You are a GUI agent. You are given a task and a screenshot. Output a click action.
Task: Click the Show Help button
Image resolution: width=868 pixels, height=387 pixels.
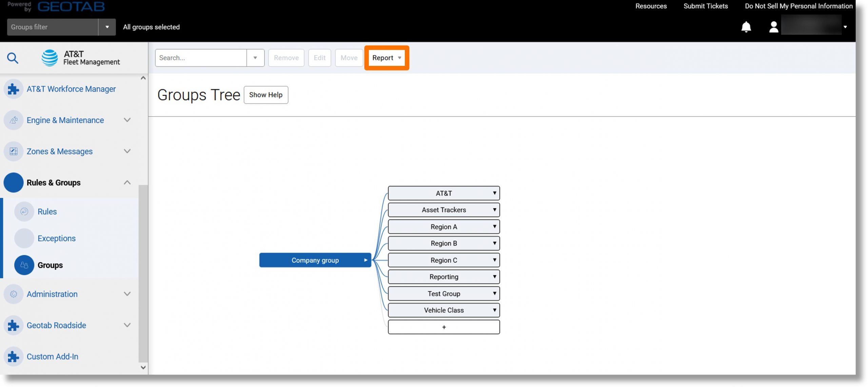(x=266, y=95)
